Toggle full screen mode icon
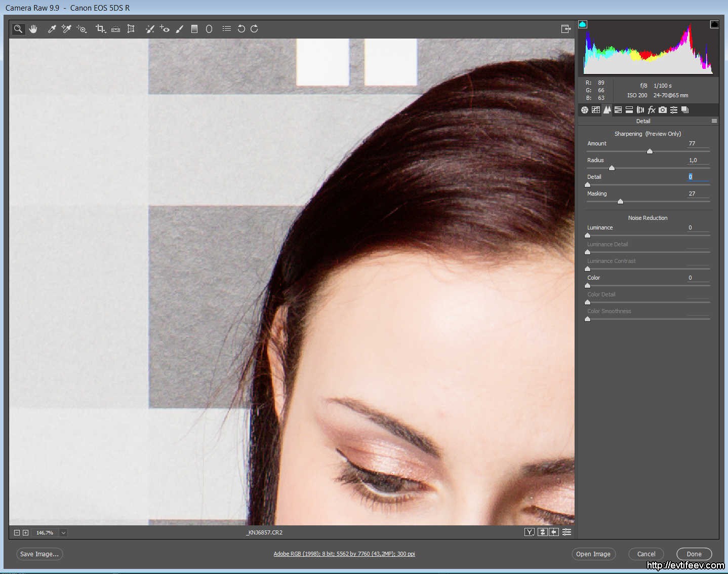Screen dimensions: 728x574 pos(566,29)
